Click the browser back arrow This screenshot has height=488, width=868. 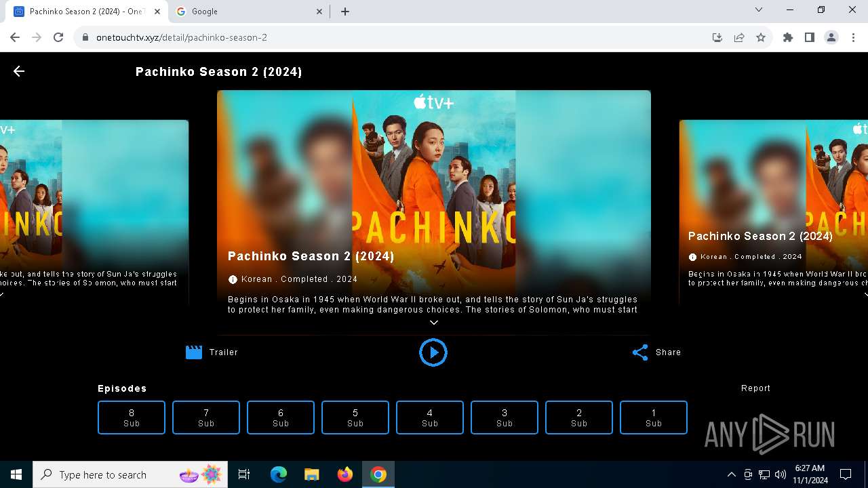tap(15, 37)
